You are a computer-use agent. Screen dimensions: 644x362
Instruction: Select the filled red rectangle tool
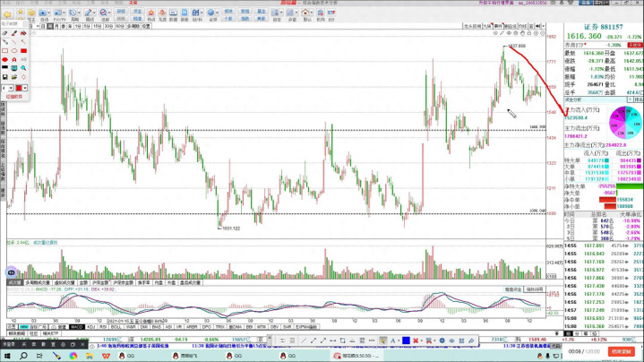pos(23,51)
